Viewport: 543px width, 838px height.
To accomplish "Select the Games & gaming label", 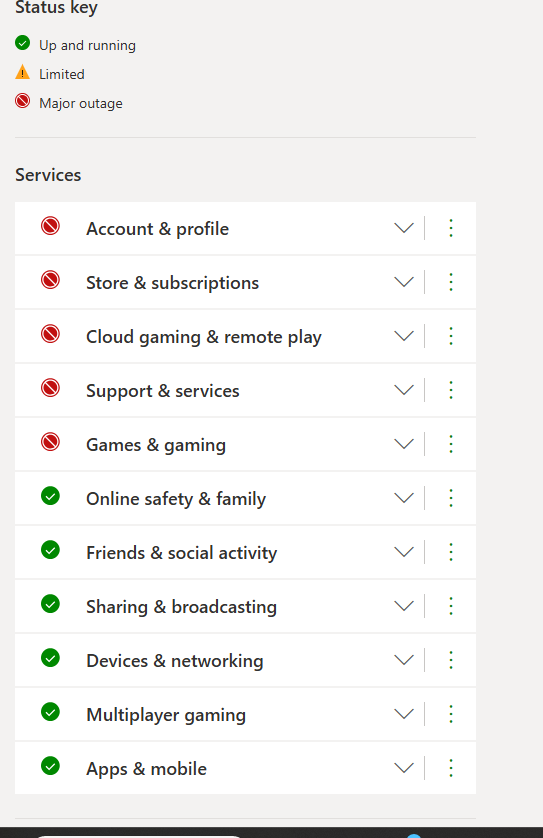I will [x=156, y=445].
